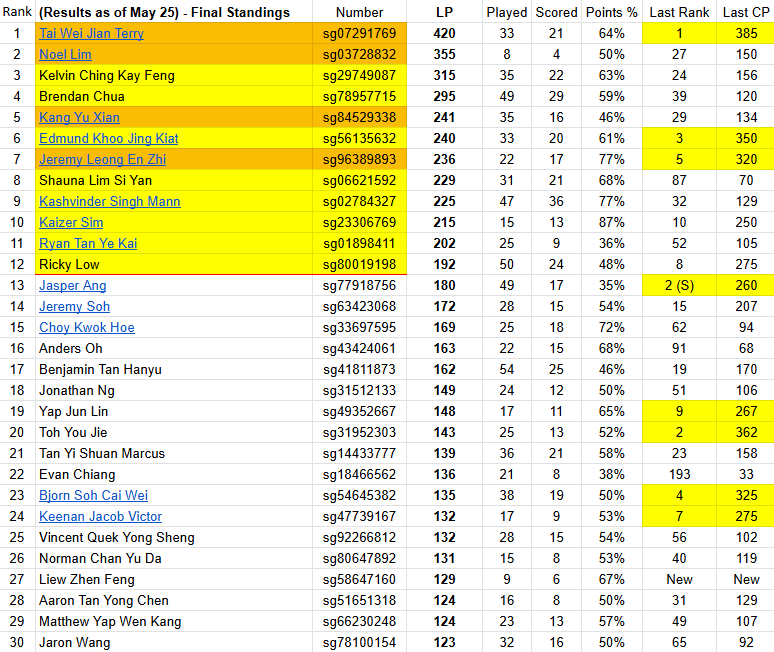Select Last CP value 385
This screenshot has width=774, height=652.
coord(746,34)
